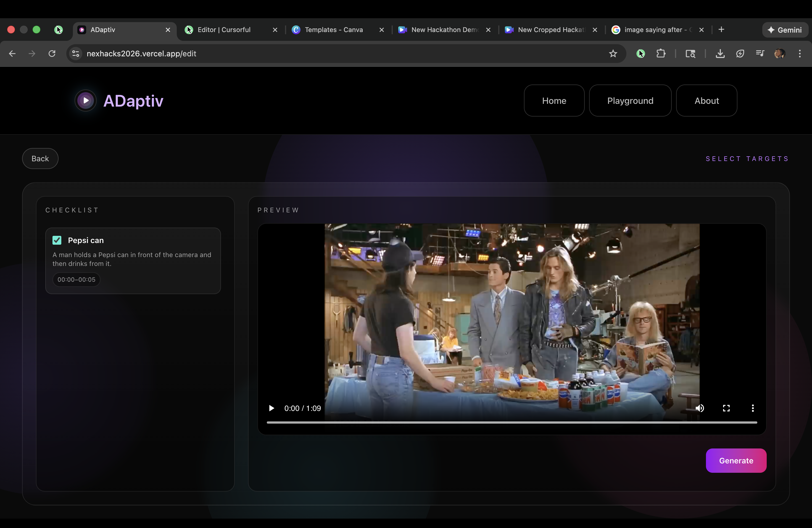Click the Gemini button in the tab bar
The width and height of the screenshot is (812, 528).
(x=784, y=30)
